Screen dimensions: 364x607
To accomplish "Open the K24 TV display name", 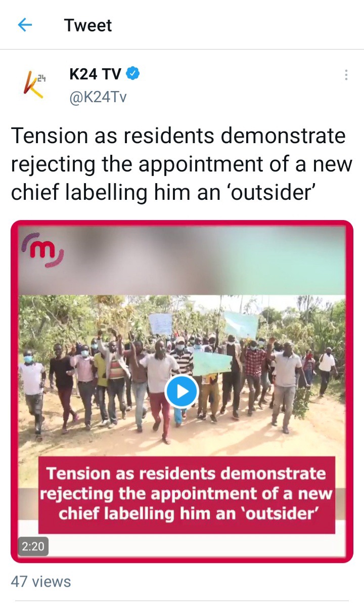I will click(x=95, y=74).
